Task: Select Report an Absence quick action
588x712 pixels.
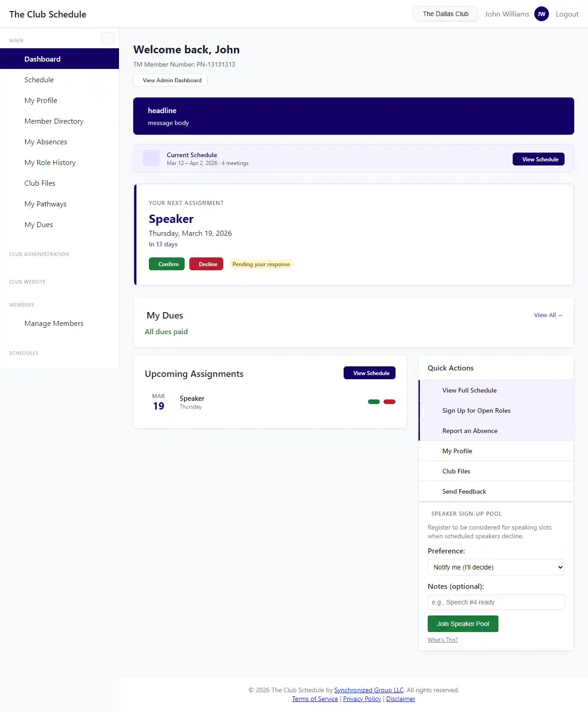Action: tap(469, 431)
